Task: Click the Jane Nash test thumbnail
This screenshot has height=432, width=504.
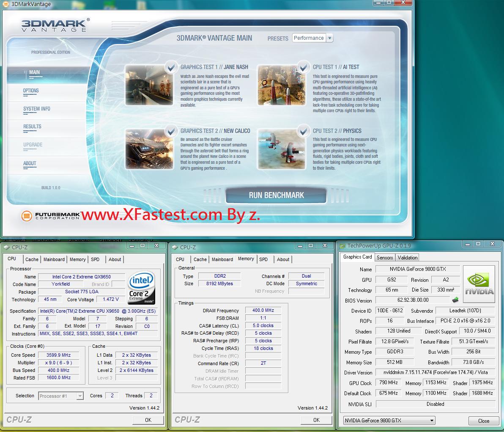Action: (x=149, y=85)
